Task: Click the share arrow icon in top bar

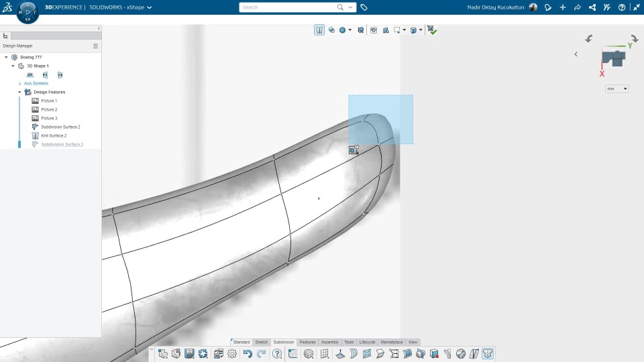Action: pyautogui.click(x=577, y=7)
